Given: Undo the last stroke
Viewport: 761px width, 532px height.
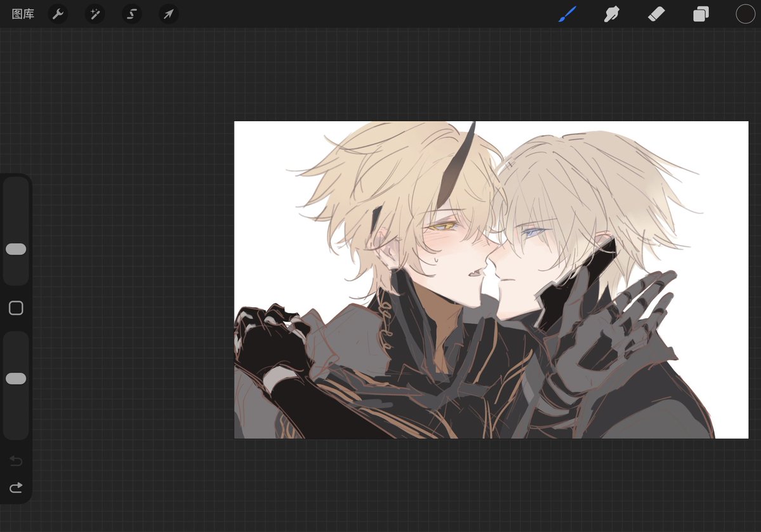Looking at the screenshot, I should click(16, 460).
